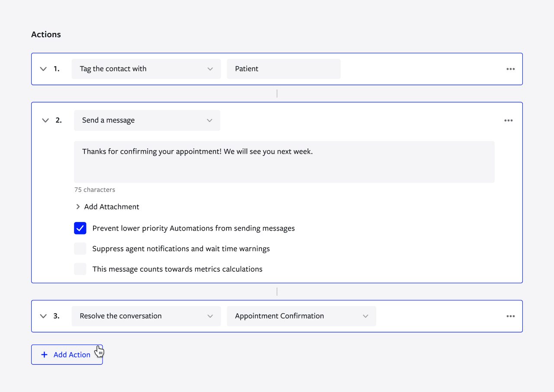Collapse action 2 Send a message
Screen dimensions: 554x392
click(45, 120)
